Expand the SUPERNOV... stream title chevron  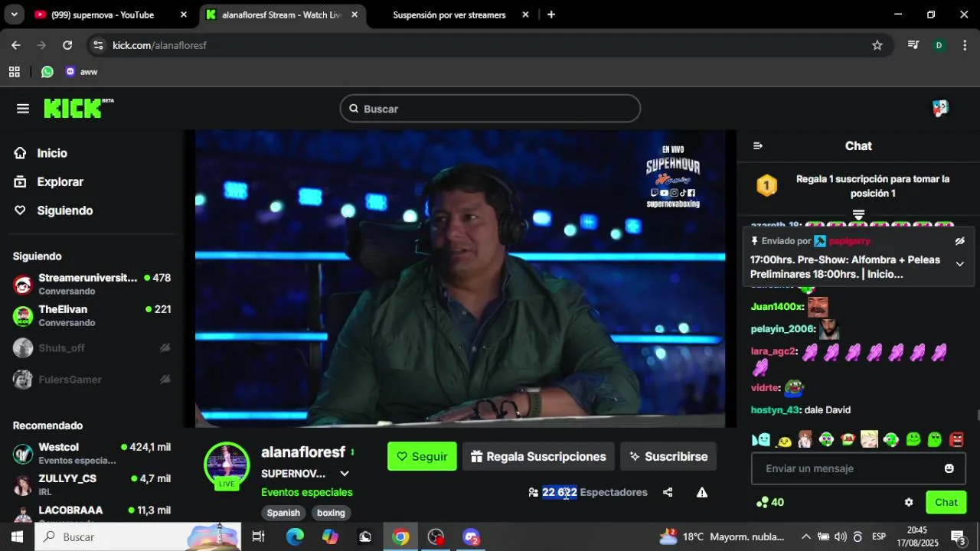(345, 474)
